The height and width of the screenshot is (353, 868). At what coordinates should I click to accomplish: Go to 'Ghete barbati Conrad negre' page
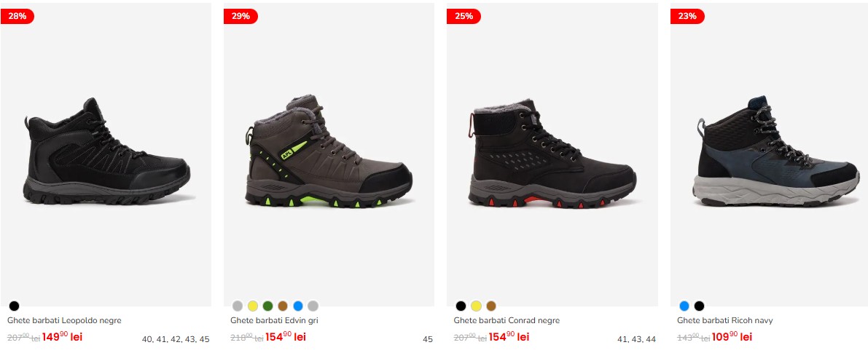tap(507, 320)
